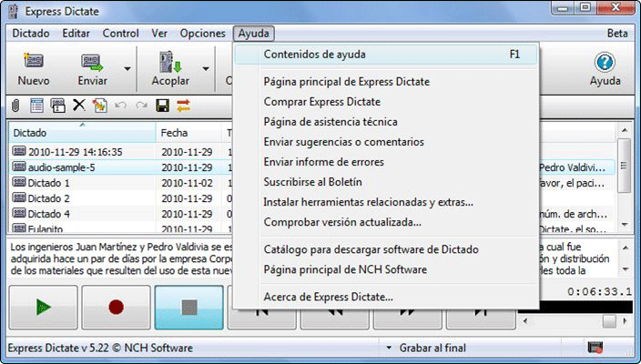This screenshot has height=364, width=641.
Task: Click the black X delete icon
Action: pyautogui.click(x=78, y=106)
